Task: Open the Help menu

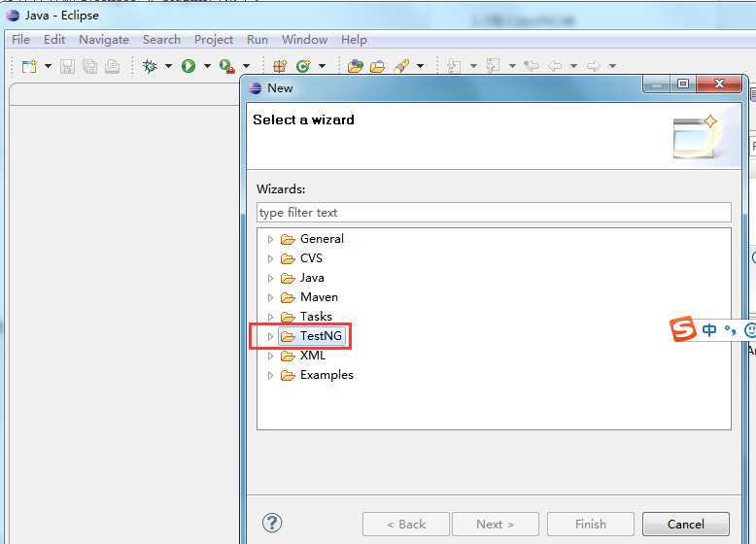Action: (354, 40)
